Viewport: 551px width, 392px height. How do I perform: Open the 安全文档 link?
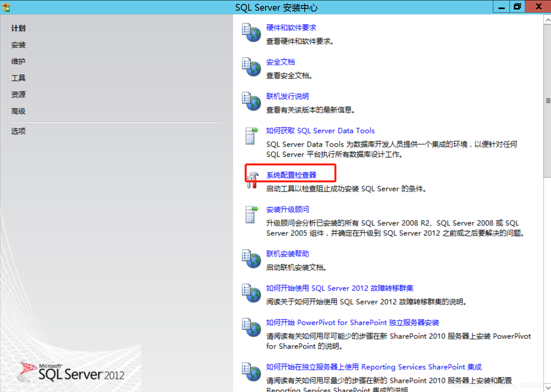(280, 62)
